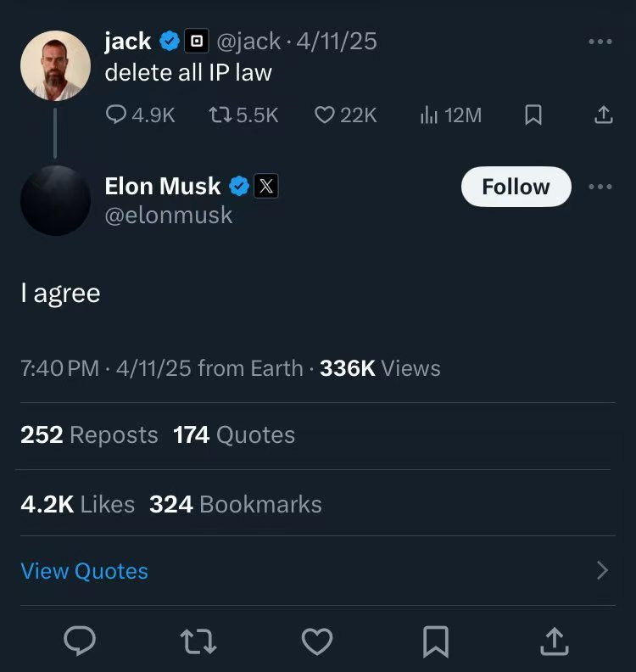Repost Elon Musk's I agree post

point(199,641)
